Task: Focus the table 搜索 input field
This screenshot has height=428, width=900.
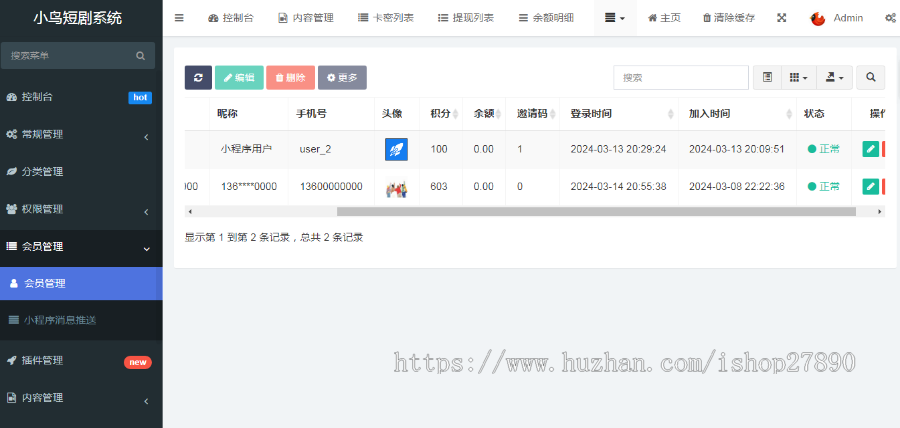Action: pyautogui.click(x=681, y=77)
